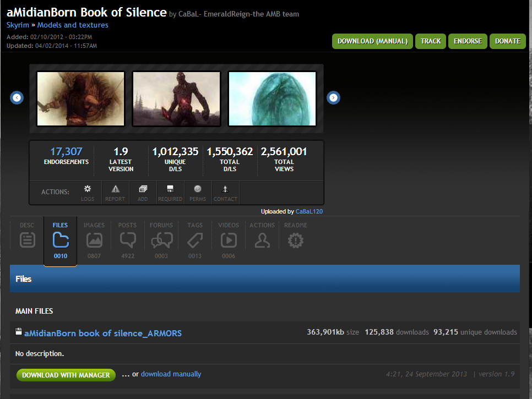Go to next images with right arrow
This screenshot has width=532, height=399.
click(x=333, y=97)
